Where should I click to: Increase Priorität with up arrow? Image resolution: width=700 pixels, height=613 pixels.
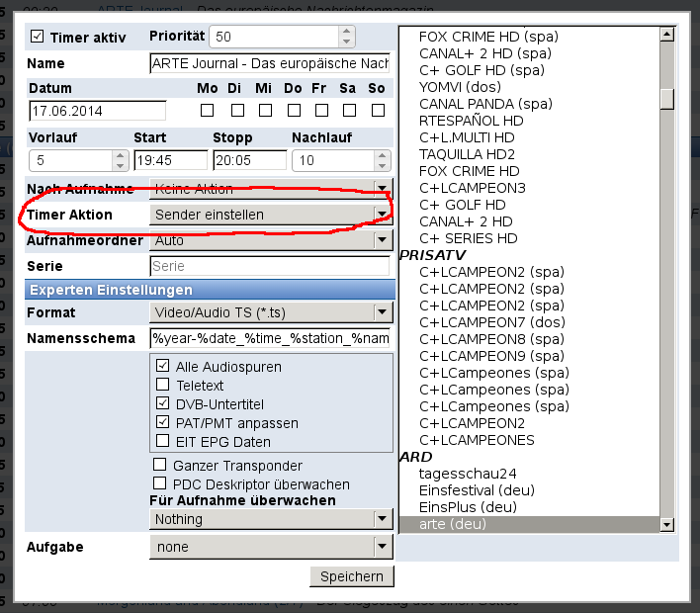click(x=346, y=31)
